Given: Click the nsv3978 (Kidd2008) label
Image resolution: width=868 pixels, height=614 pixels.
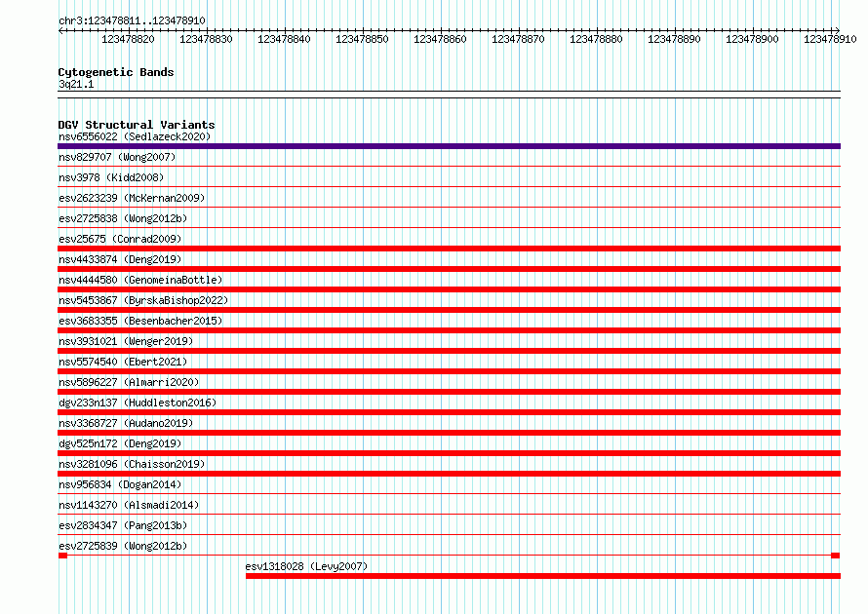Looking at the screenshot, I should point(111,177).
